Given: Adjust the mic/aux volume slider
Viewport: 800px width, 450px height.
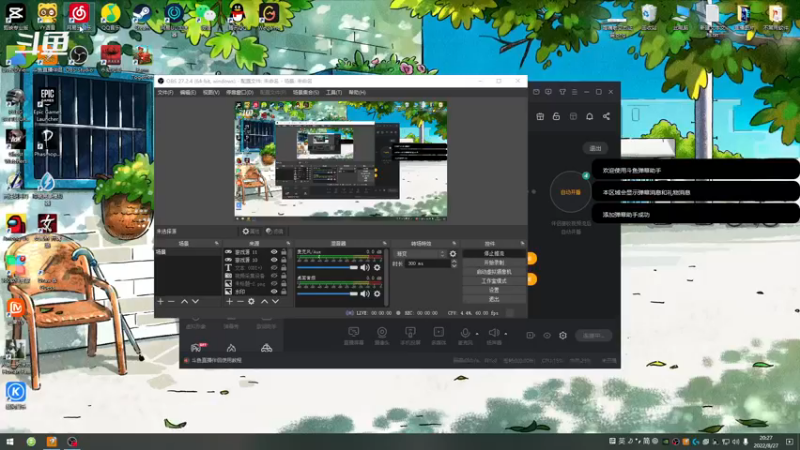Looking at the screenshot, I should click(328, 267).
